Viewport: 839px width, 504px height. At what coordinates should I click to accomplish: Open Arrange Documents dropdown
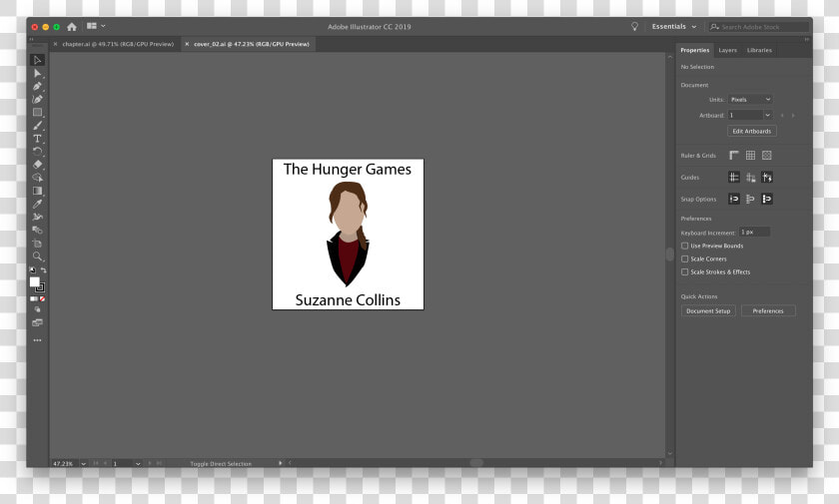pos(96,26)
